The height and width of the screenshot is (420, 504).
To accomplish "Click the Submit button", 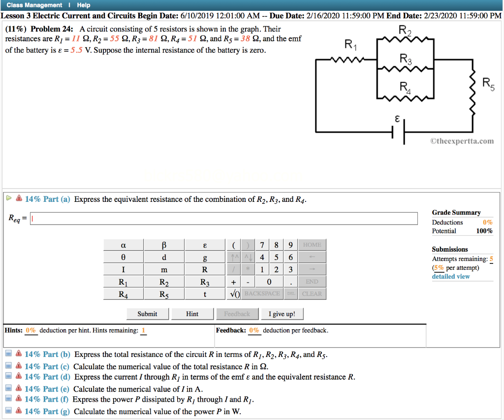I will coord(147,314).
